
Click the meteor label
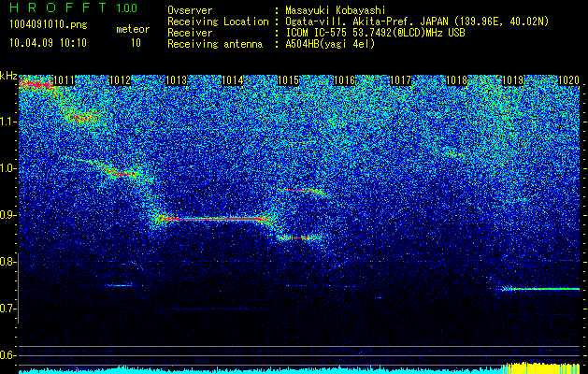(133, 29)
